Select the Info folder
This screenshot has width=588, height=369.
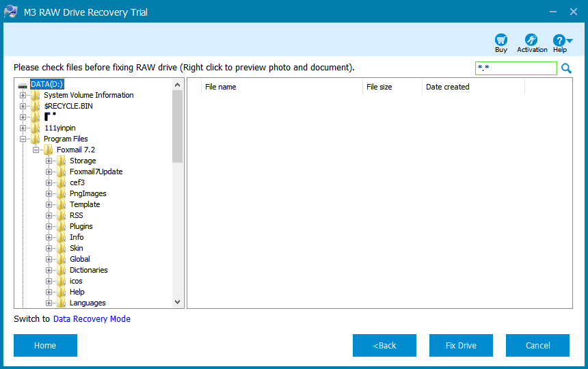point(77,237)
